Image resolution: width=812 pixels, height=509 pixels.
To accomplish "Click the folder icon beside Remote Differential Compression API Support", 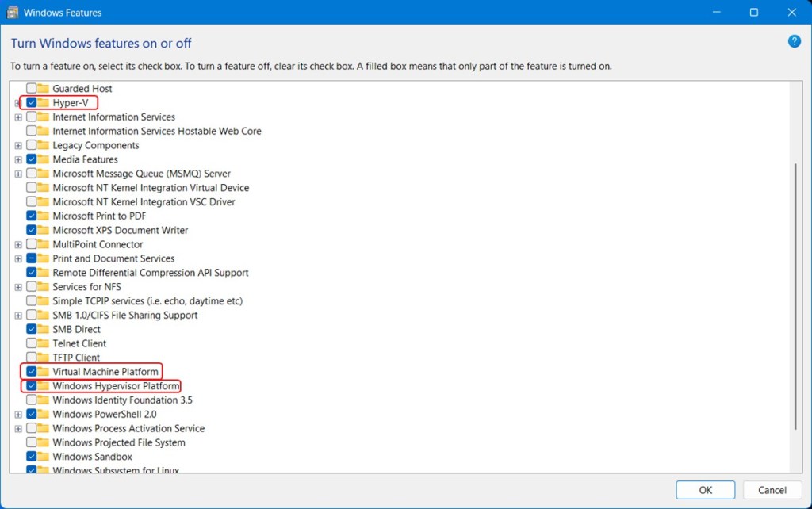I will pyautogui.click(x=43, y=273).
